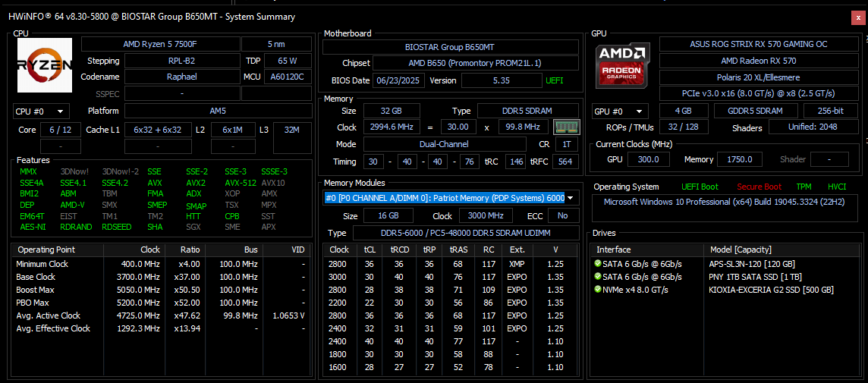Click the Model [Capacity] column header

click(782, 250)
